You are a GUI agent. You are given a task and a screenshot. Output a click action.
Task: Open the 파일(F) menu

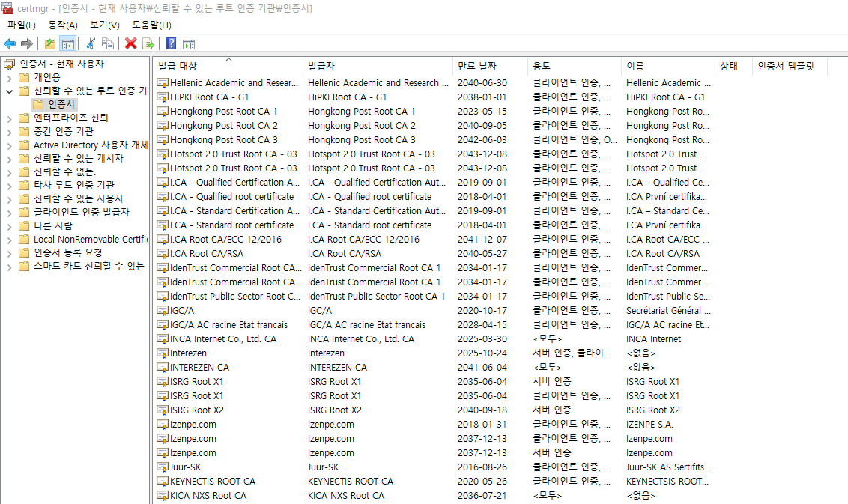pos(21,25)
